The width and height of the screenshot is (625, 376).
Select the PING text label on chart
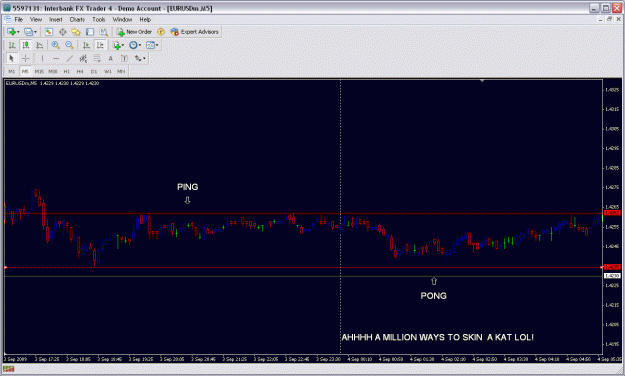(x=187, y=187)
